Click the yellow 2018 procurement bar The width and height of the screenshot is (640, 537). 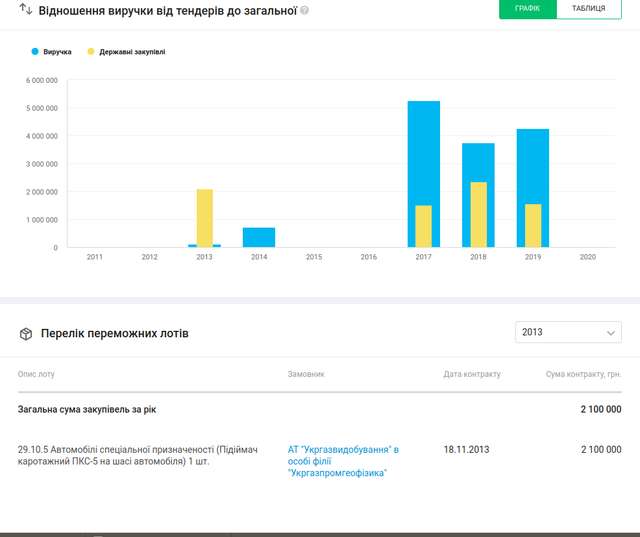pyautogui.click(x=478, y=214)
